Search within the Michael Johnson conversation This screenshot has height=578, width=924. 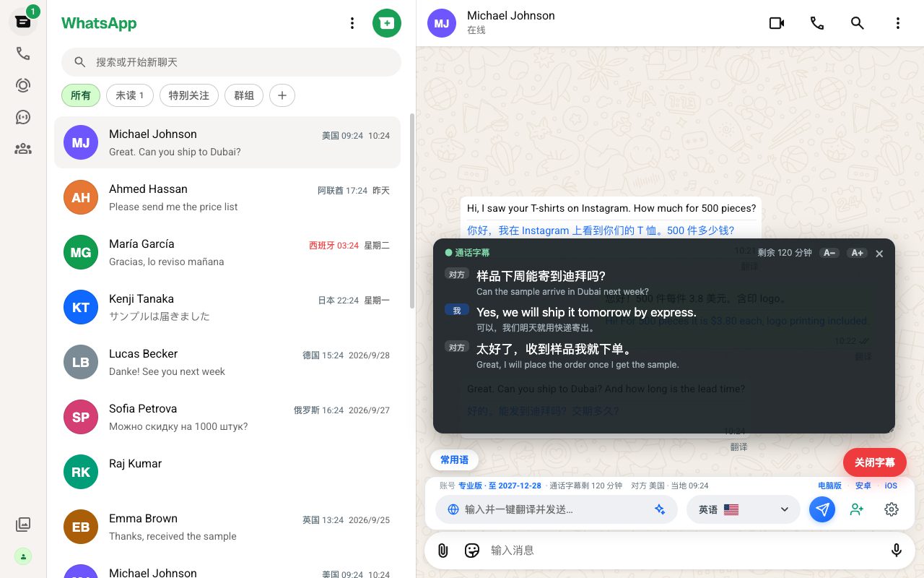click(858, 23)
